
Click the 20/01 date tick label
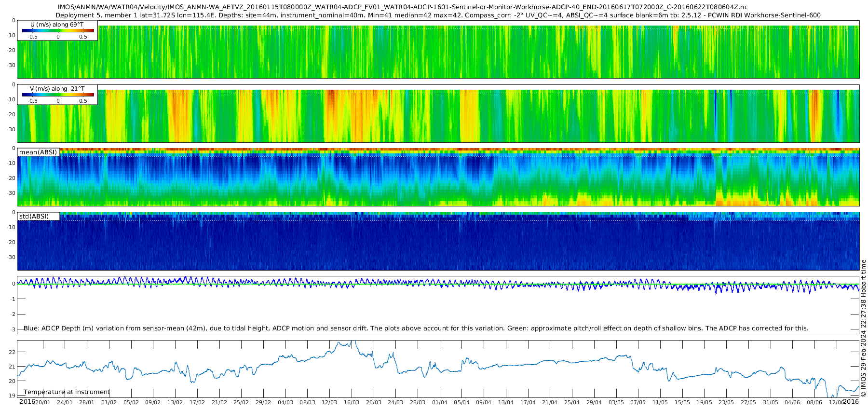click(43, 402)
